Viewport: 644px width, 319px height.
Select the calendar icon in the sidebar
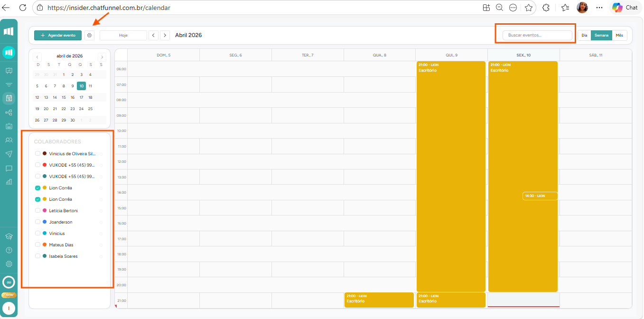pos(9,99)
